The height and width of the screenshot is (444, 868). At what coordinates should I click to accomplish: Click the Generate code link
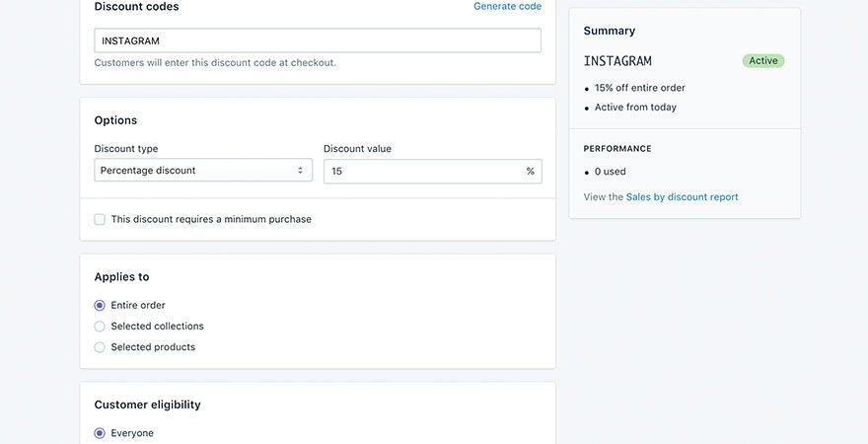tap(507, 6)
